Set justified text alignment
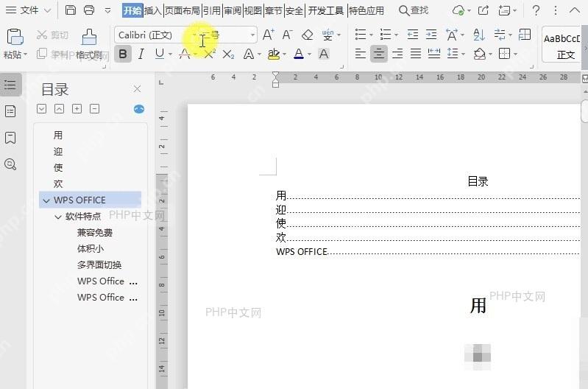This screenshot has height=389, width=588. pos(416,55)
